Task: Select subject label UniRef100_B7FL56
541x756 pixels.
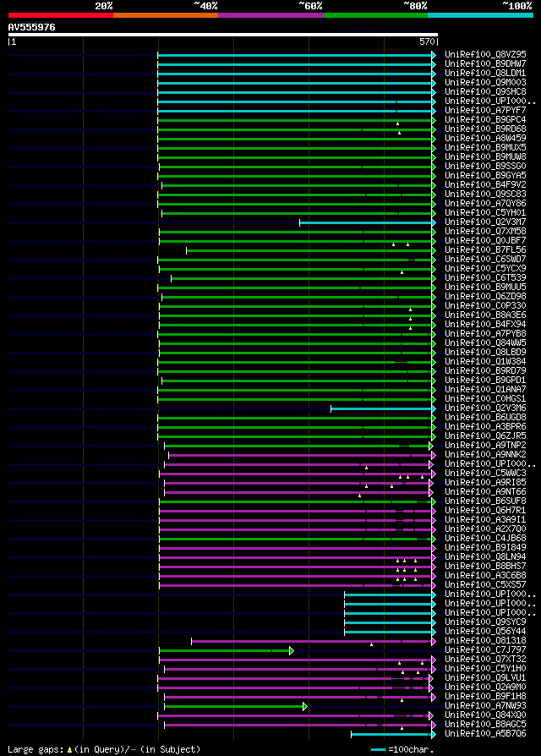Action: tap(485, 250)
